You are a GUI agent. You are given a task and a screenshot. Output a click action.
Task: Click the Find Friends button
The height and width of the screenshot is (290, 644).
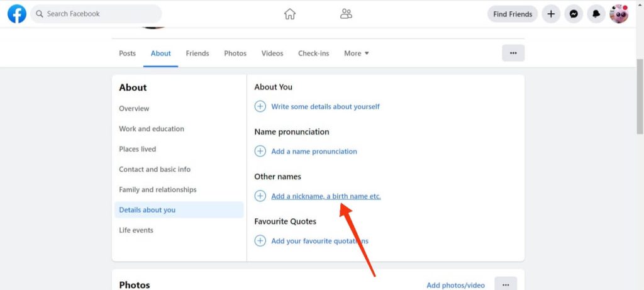coord(513,14)
